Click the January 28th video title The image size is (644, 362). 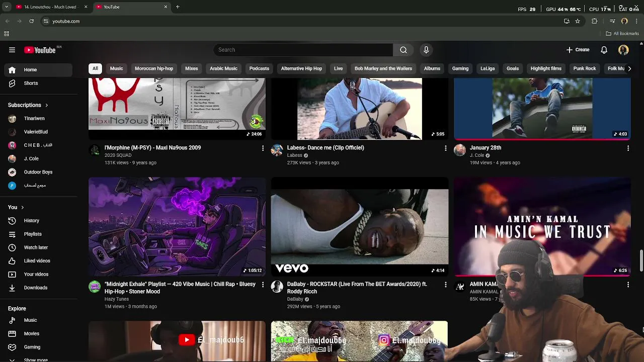tap(486, 148)
